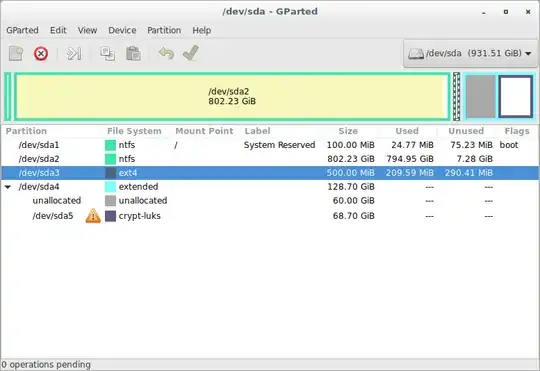
Task: Sort by the Size column header
Action: click(348, 131)
